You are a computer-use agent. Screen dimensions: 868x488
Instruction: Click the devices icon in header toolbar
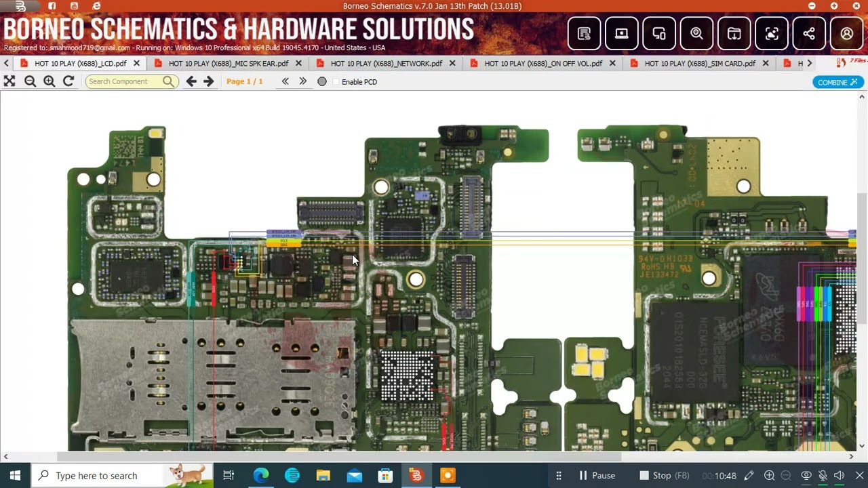[659, 34]
